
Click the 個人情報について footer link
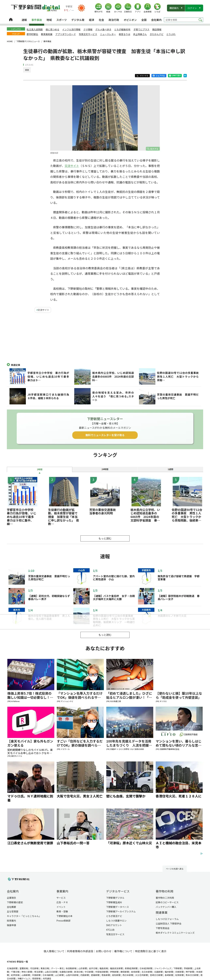(x=54, y=951)
